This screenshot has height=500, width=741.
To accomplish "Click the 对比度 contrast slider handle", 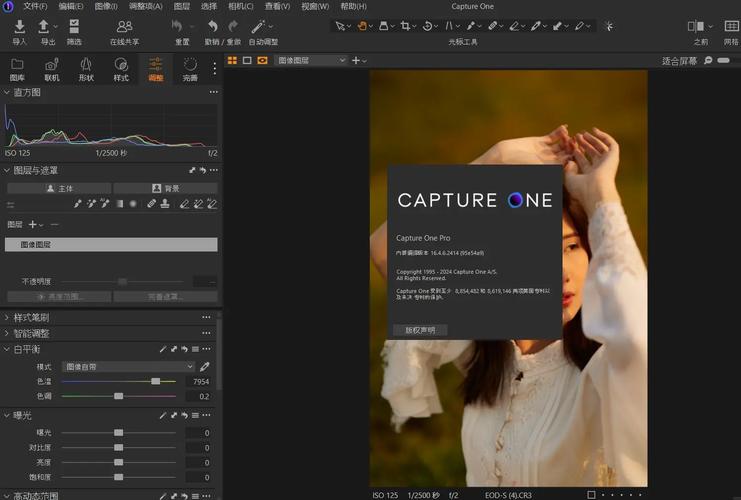I will pos(119,448).
